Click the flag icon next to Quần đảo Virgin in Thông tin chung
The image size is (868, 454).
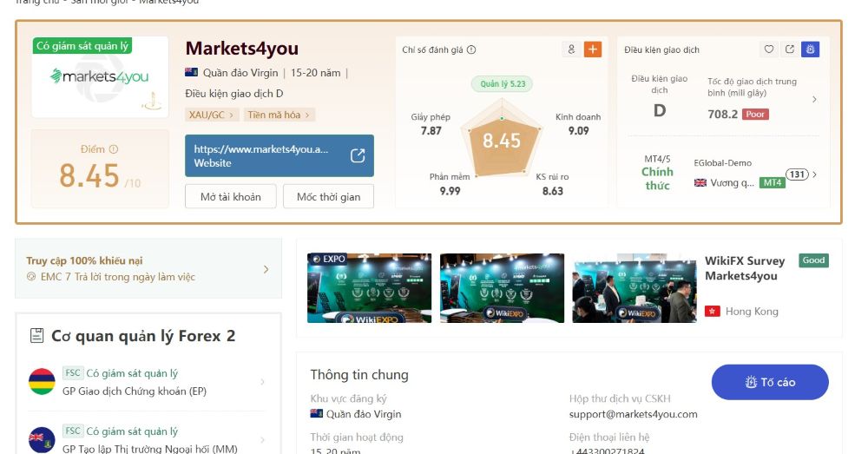(x=317, y=413)
